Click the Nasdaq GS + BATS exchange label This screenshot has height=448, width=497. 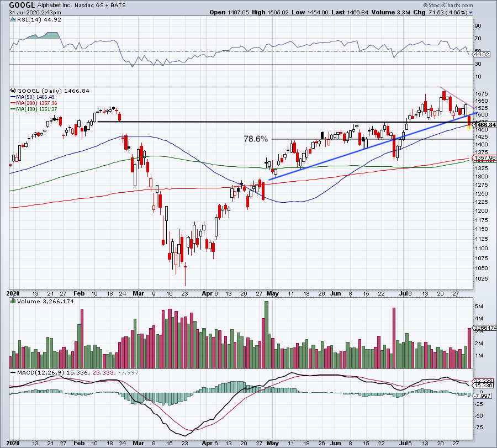click(x=100, y=6)
